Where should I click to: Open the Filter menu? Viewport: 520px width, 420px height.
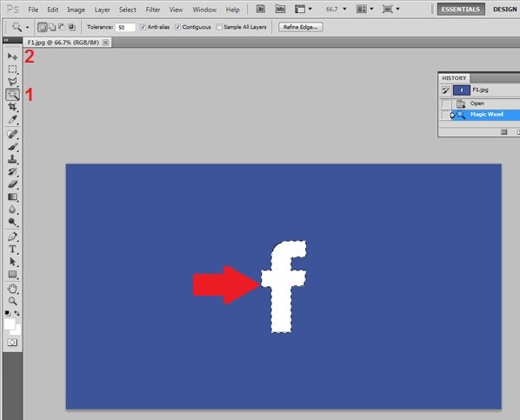click(153, 10)
